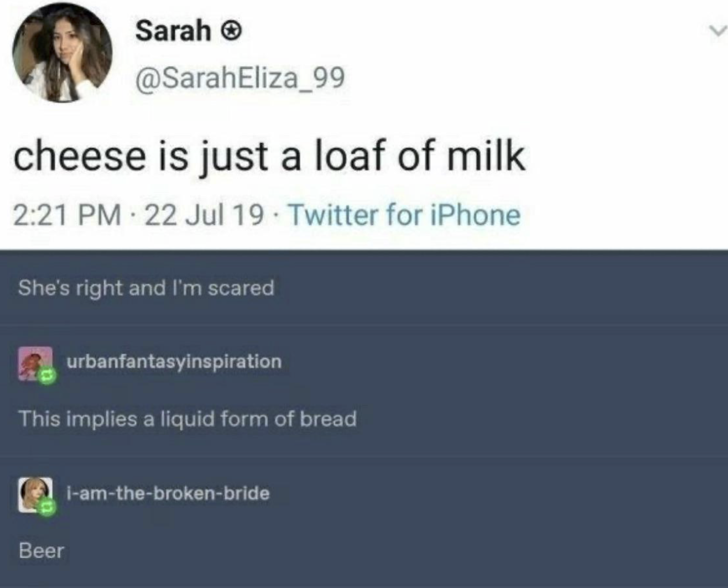This screenshot has height=588, width=728.
Task: Open urbanfantasyinspiration's avatar
Action: pyautogui.click(x=34, y=363)
